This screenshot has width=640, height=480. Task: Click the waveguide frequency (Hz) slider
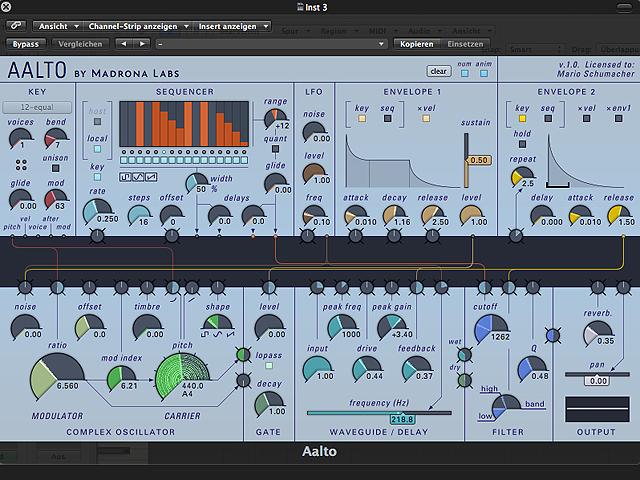[379, 413]
